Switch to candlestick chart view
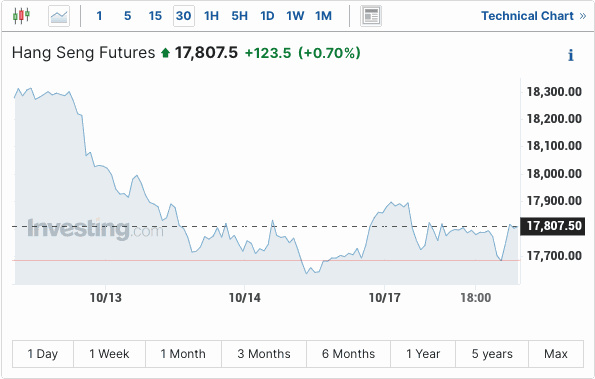595x379 pixels. coord(21,16)
